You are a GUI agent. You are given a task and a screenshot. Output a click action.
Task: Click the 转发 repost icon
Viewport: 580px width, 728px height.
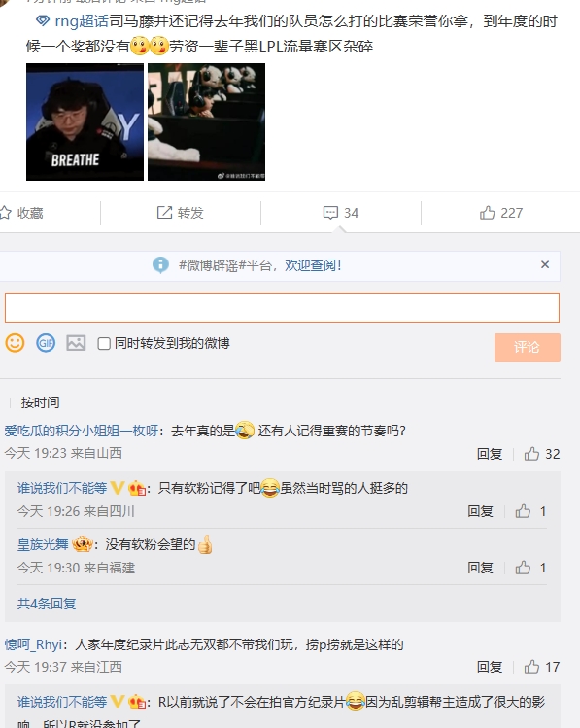click(164, 213)
